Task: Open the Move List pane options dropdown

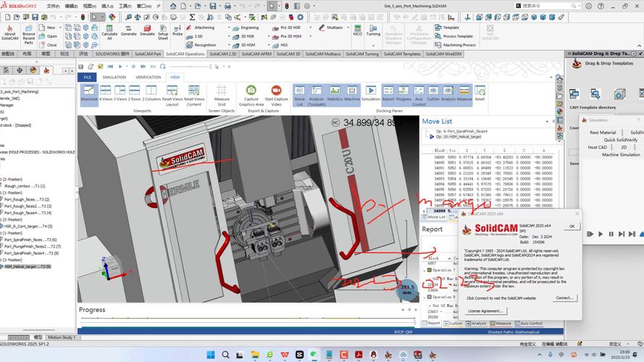Action: 547,122
